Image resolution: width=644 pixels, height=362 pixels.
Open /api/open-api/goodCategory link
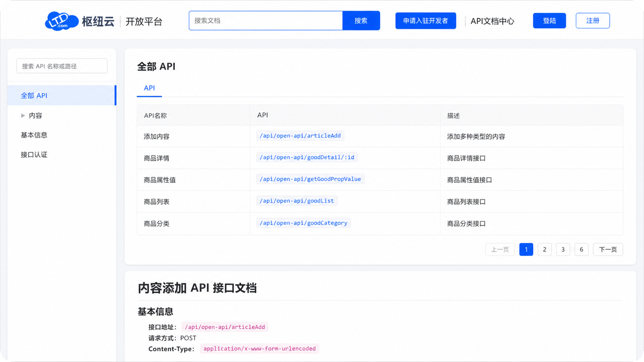[x=303, y=223]
